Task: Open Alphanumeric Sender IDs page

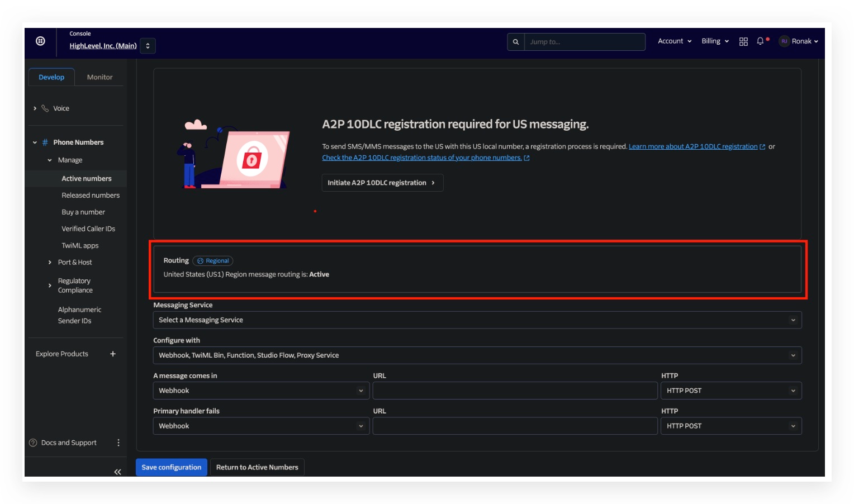Action: 79,315
